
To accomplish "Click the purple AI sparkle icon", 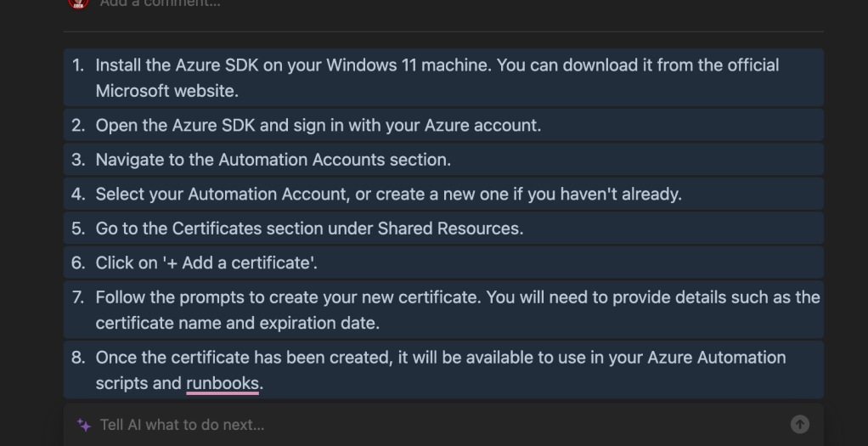I will tap(84, 425).
